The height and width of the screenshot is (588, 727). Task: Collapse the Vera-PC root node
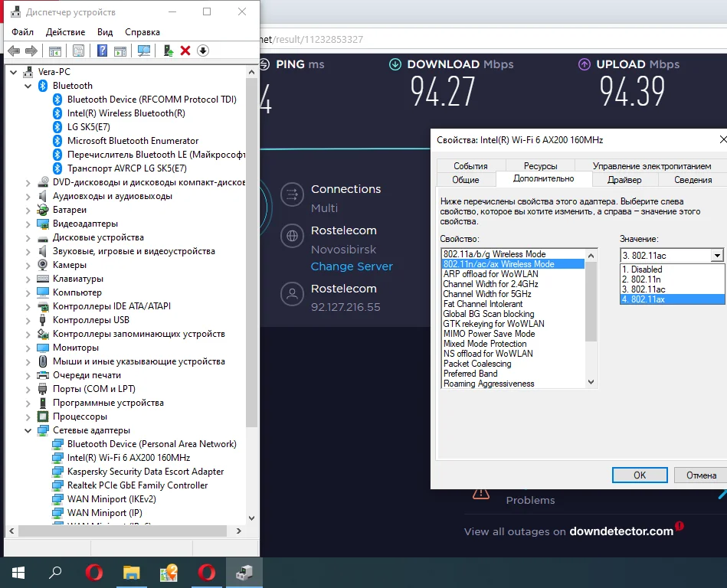(14, 72)
